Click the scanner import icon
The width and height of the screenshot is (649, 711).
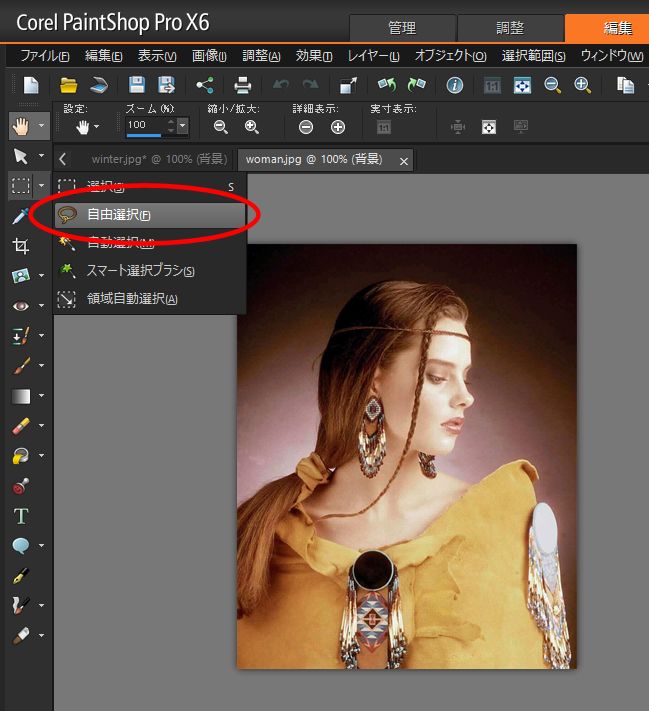pyautogui.click(x=98, y=85)
